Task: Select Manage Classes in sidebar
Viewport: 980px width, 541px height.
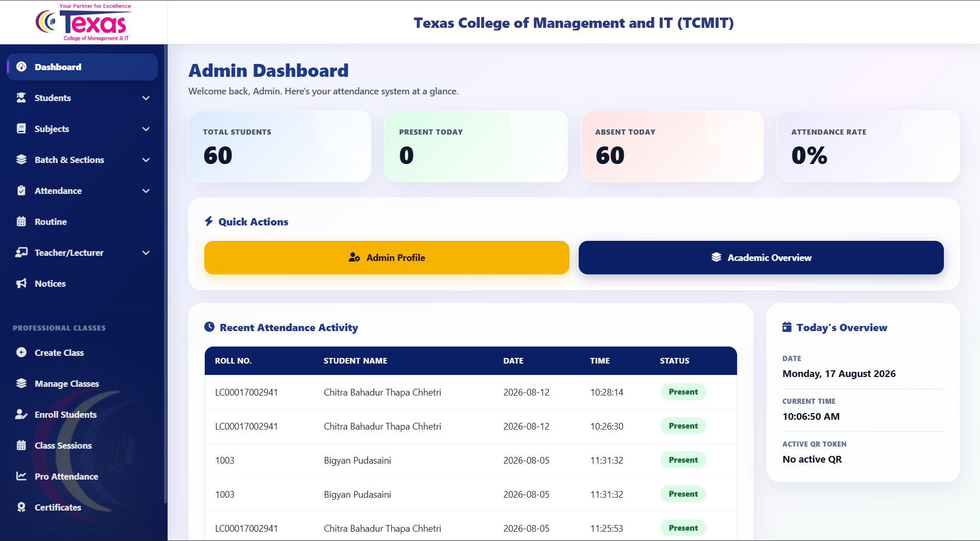Action: (83, 384)
